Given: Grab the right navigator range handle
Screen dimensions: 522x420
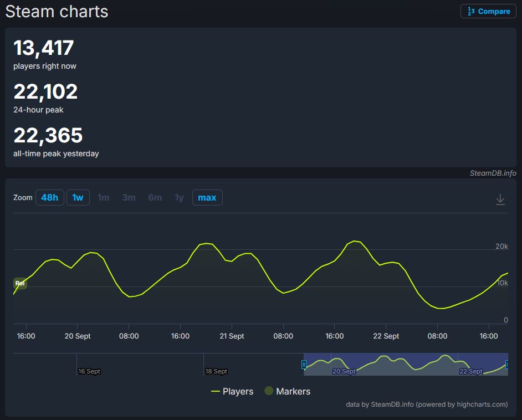Looking at the screenshot, I should (x=506, y=365).
